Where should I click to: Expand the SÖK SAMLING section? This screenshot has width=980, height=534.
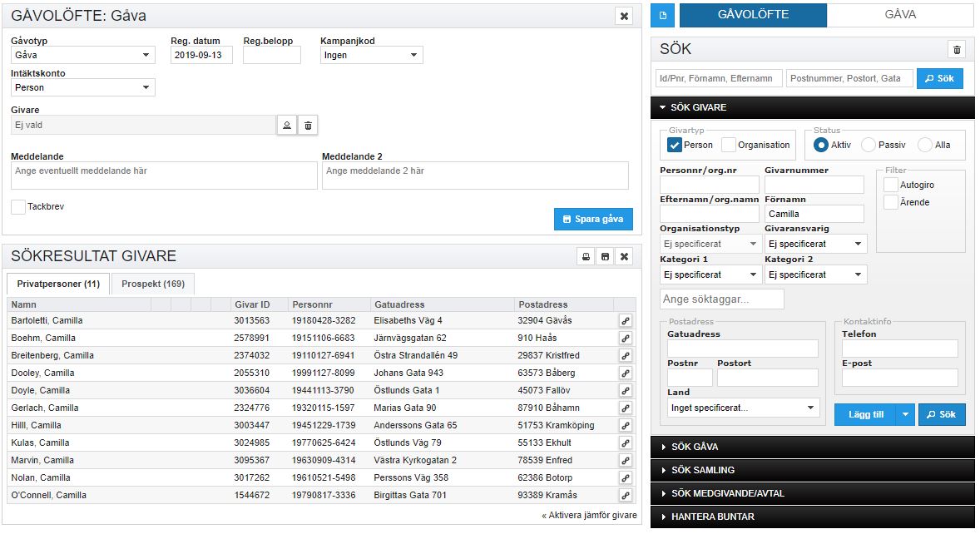pyautogui.click(x=813, y=470)
